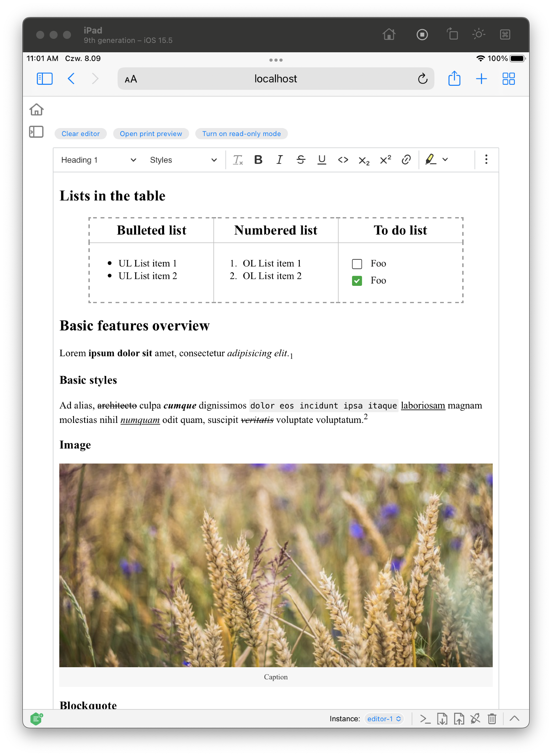Apply underline formatting
Image resolution: width=552 pixels, height=756 pixels.
point(322,160)
